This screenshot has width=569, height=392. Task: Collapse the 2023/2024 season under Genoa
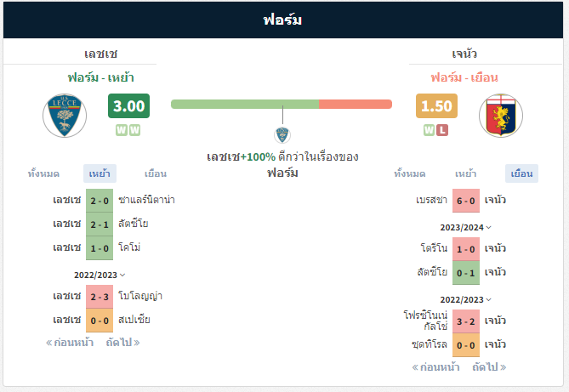[x=465, y=228]
